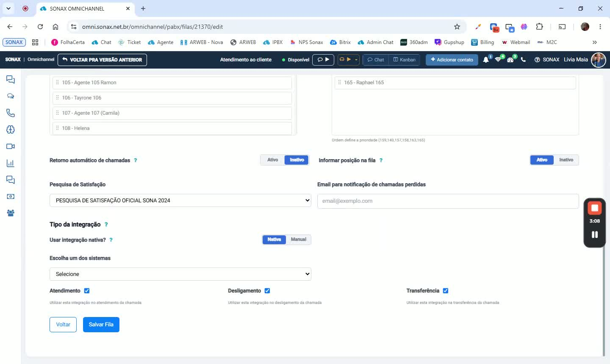This screenshot has width=610, height=364.
Task: Click the Voltar button
Action: point(63,325)
